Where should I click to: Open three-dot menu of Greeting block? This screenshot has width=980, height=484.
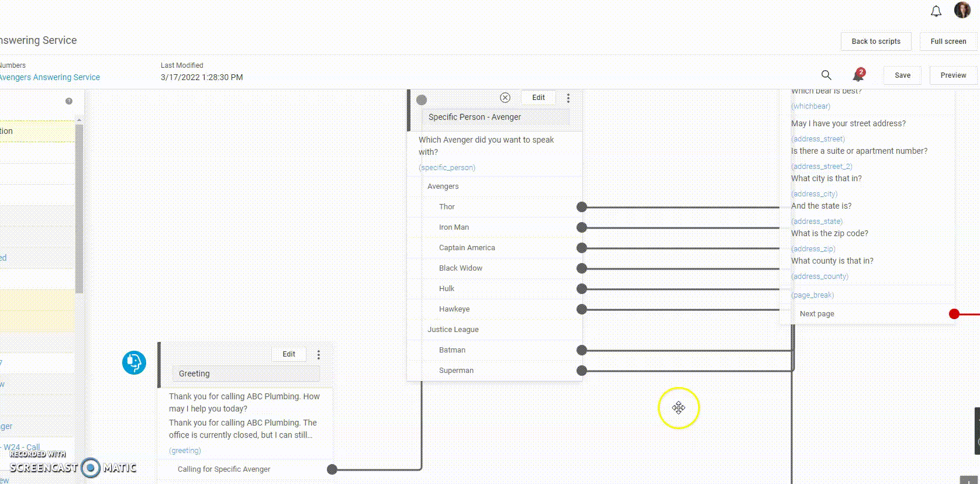(x=319, y=354)
